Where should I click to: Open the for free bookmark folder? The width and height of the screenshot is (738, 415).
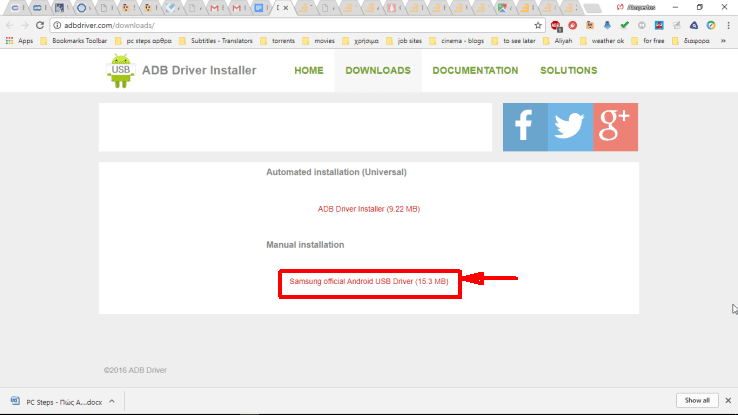pos(648,41)
